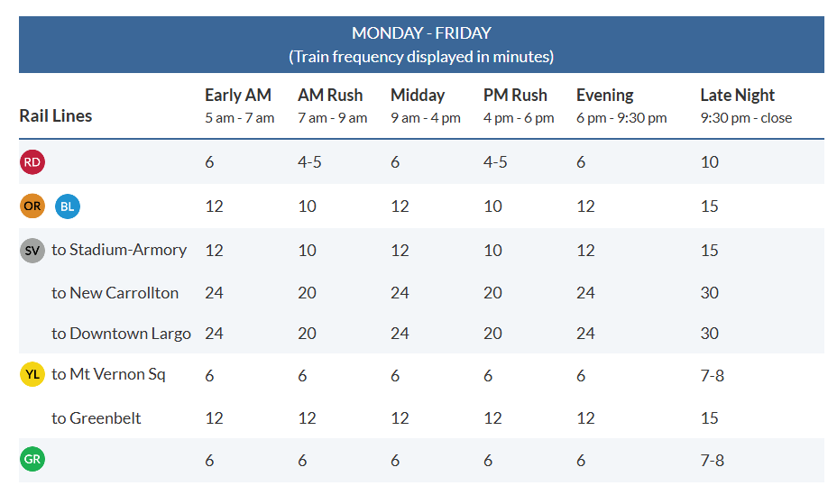Click the Silver Line SV badge
This screenshot has width=828, height=504.
coord(32,251)
